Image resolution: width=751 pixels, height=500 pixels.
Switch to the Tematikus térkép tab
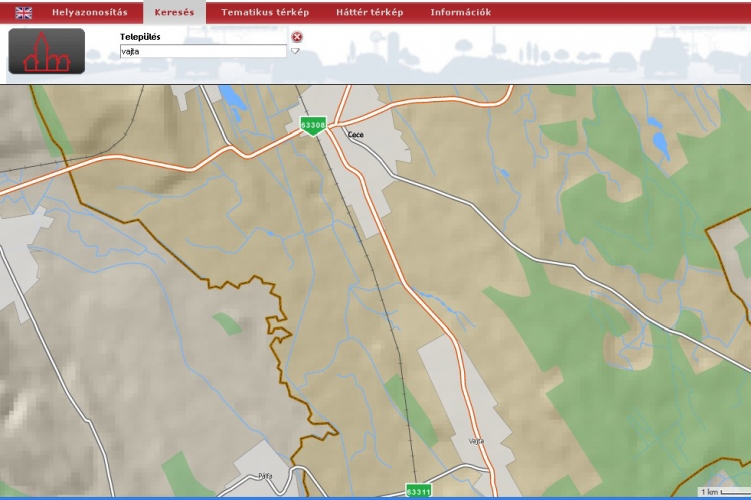265,13
